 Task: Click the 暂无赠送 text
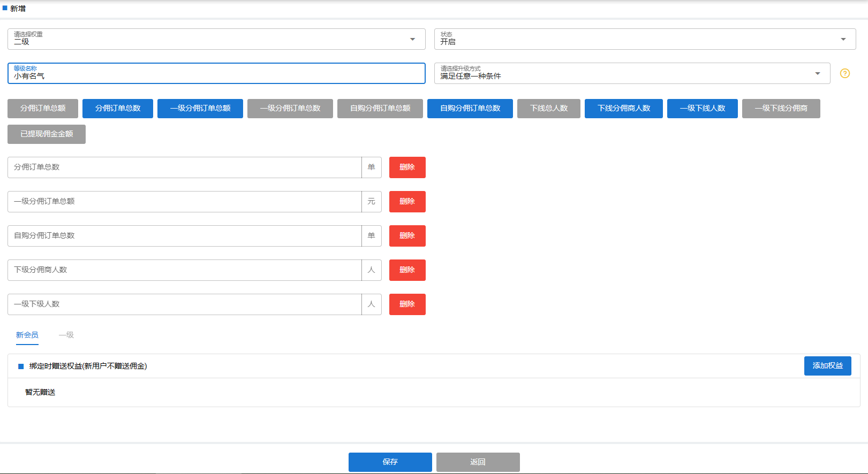(x=40, y=392)
